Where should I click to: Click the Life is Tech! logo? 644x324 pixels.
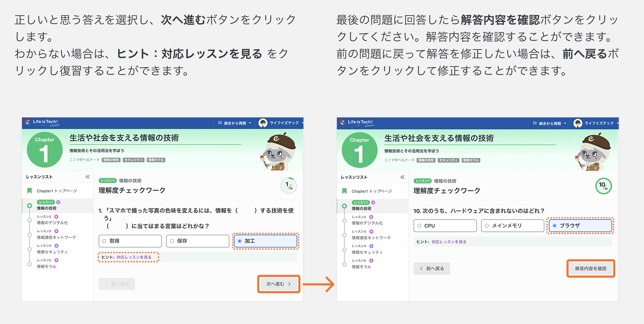pyautogui.click(x=43, y=123)
